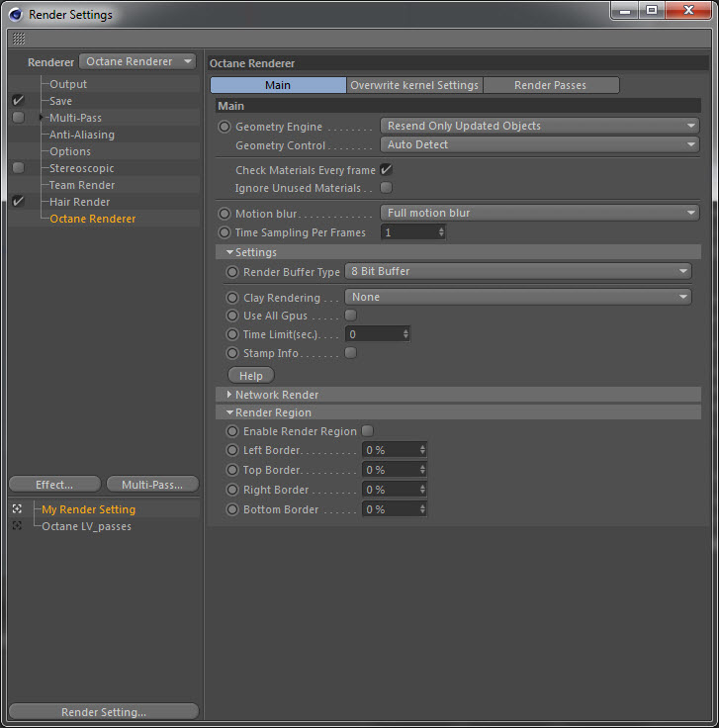Screen dimensions: 719x728
Task: Toggle Time Sampling Per Frames animation dot
Action: tap(225, 232)
